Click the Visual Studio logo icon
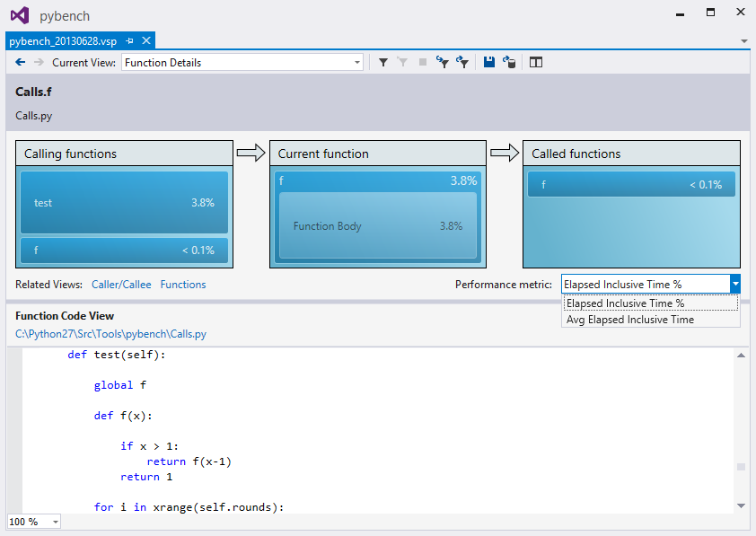 20,16
